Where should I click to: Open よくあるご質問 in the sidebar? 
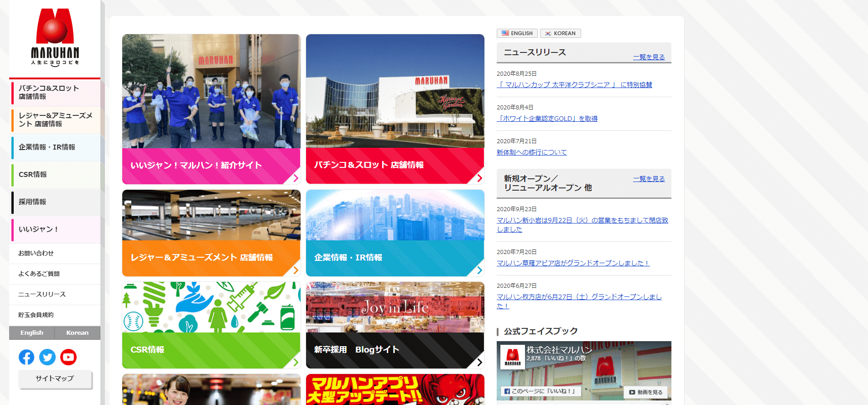pyautogui.click(x=55, y=274)
